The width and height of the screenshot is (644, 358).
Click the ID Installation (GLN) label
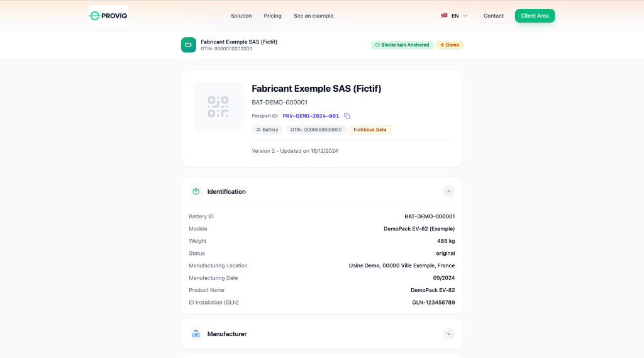[214, 303]
